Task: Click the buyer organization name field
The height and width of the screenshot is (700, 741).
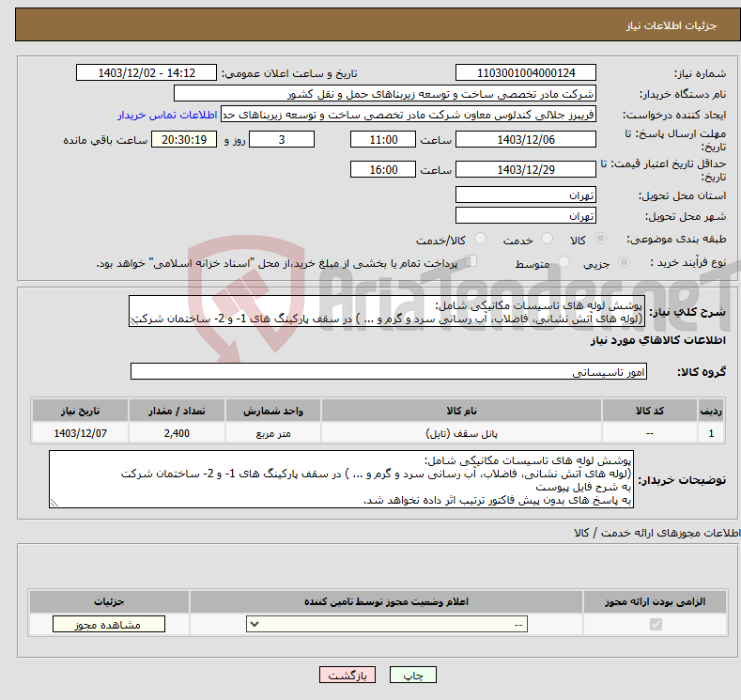Action: (x=385, y=94)
